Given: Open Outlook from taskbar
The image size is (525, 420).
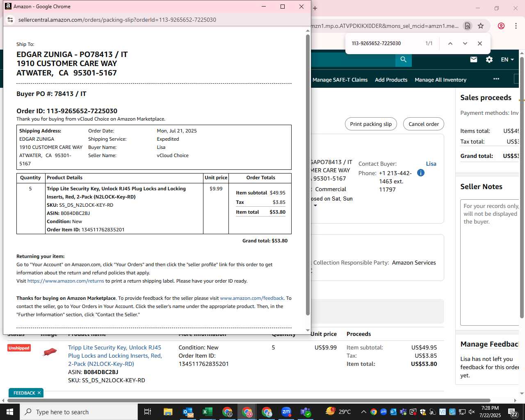Looking at the screenshot, I should coord(188,412).
